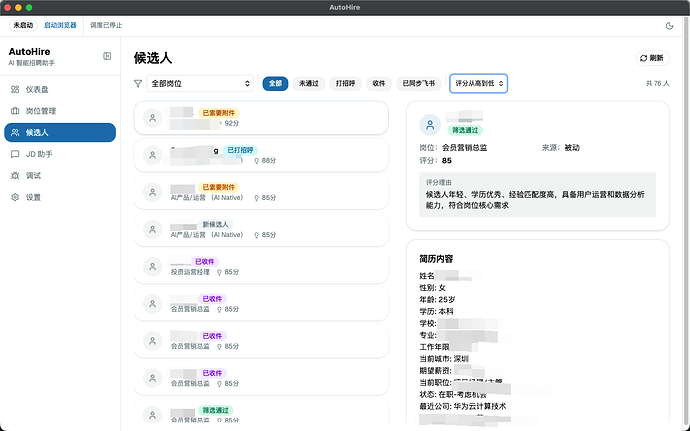Click lightbulb score icon beside 88分

point(257,161)
